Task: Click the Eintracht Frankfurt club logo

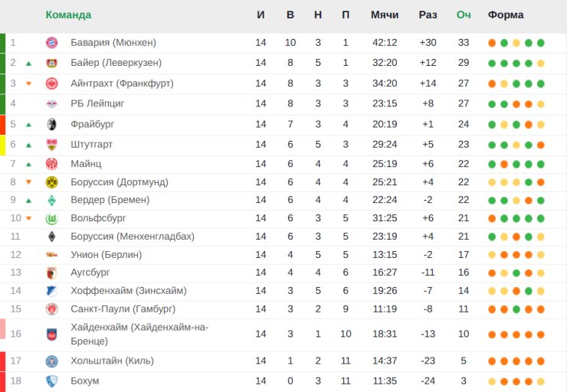Action: [x=52, y=83]
